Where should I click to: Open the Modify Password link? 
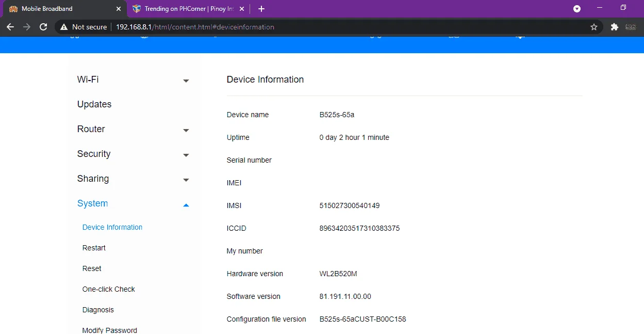click(x=110, y=330)
